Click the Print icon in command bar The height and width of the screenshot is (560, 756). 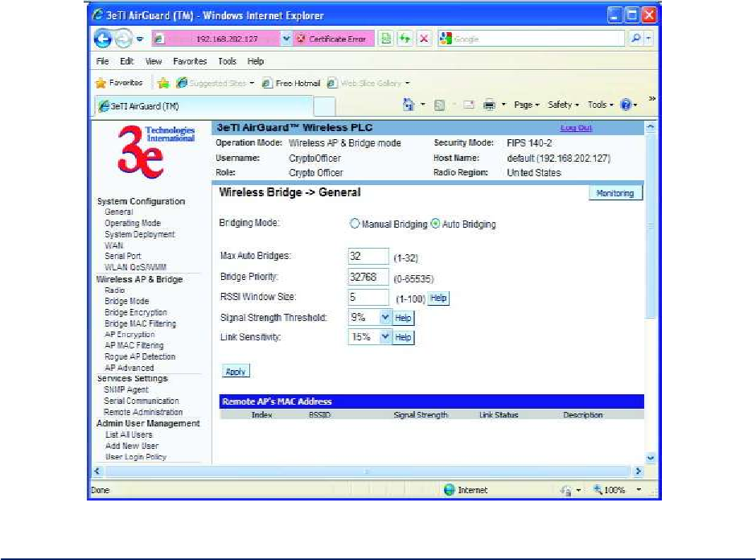[489, 105]
